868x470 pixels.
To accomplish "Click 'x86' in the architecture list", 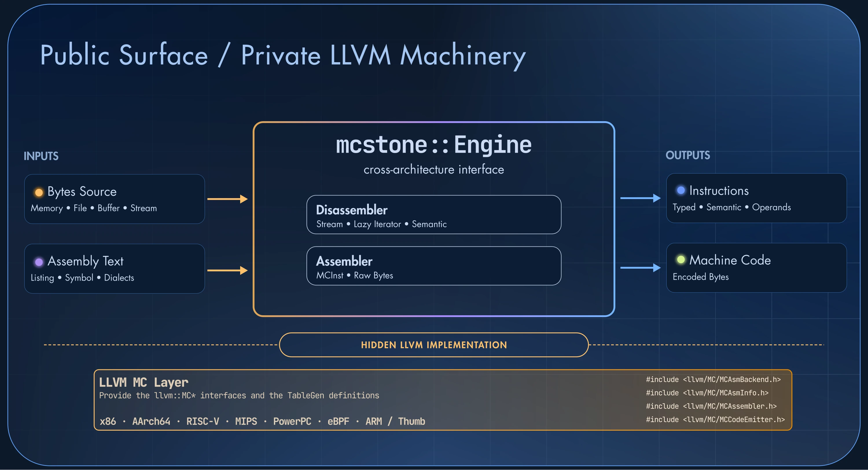I will click(108, 421).
